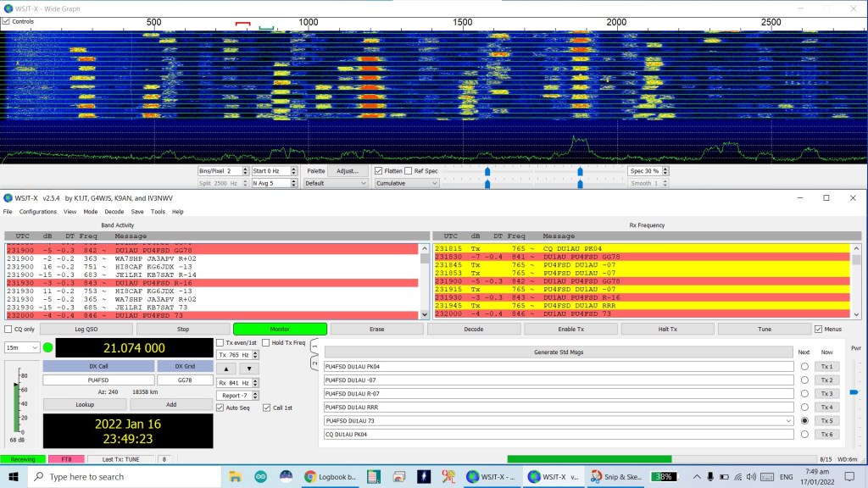
Task: Click the frequency down arrow button
Action: [x=248, y=369]
